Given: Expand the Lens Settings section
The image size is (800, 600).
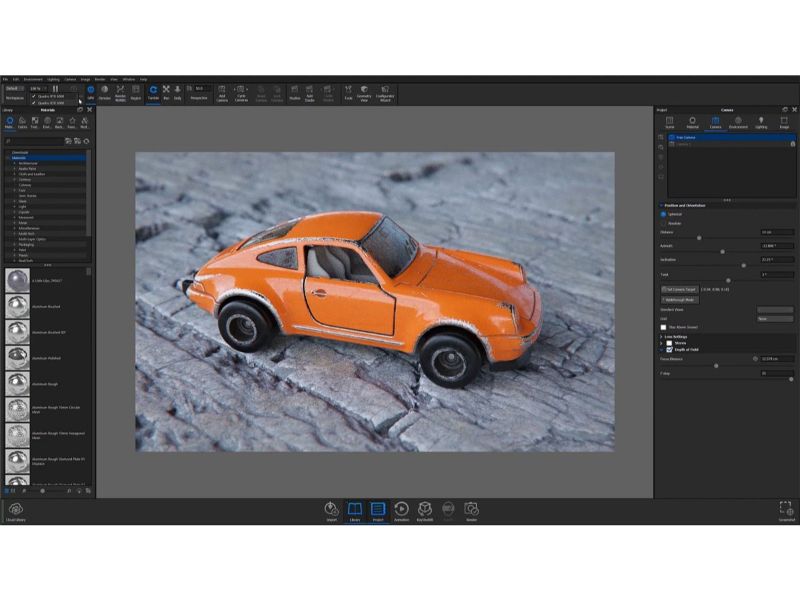Looking at the screenshot, I should [x=662, y=336].
